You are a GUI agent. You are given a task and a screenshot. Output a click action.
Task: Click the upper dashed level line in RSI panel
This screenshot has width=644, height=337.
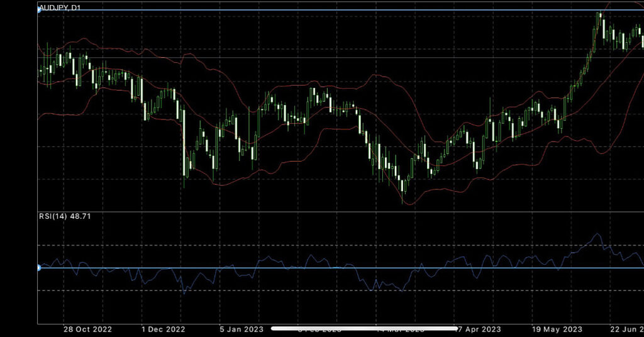click(x=314, y=245)
